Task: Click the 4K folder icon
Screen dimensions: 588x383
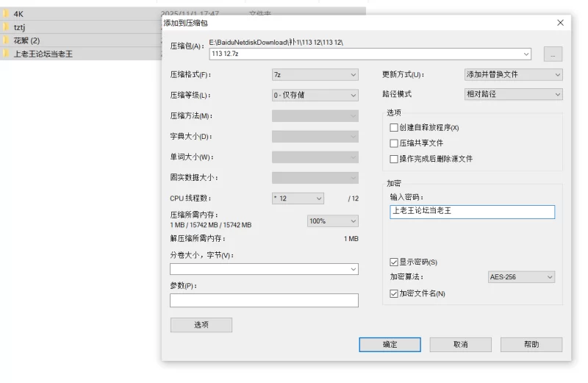Action: pos(6,14)
